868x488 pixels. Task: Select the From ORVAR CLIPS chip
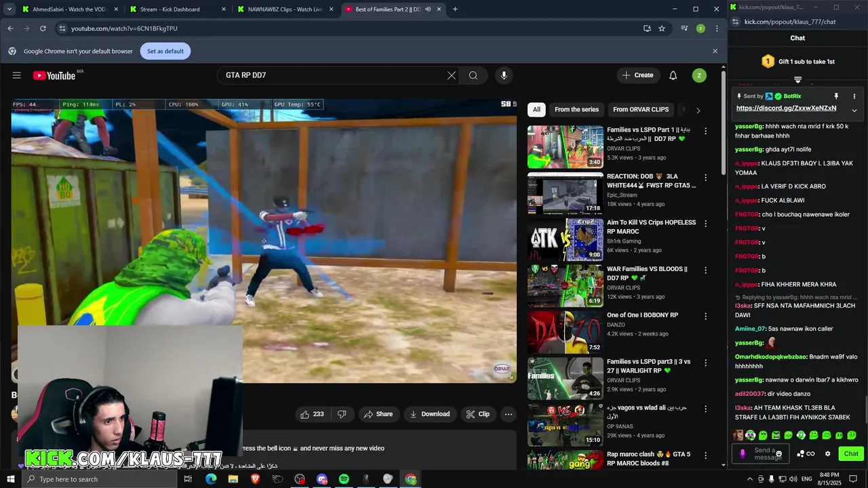tap(641, 110)
